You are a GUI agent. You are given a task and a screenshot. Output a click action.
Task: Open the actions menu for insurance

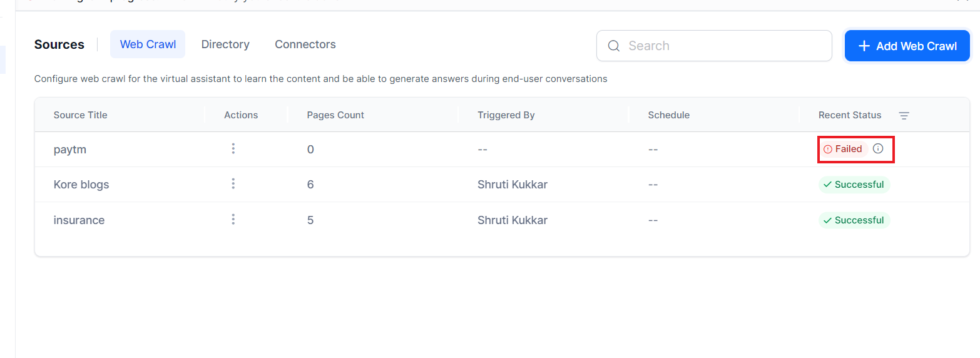(x=233, y=220)
